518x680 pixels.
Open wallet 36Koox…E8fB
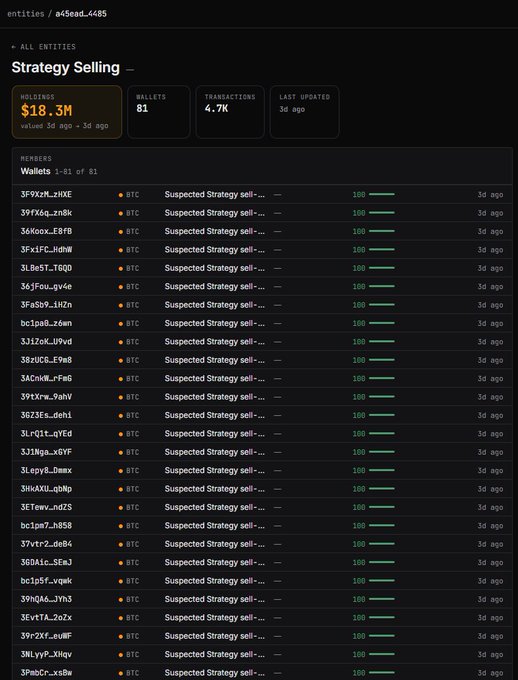pos(46,231)
